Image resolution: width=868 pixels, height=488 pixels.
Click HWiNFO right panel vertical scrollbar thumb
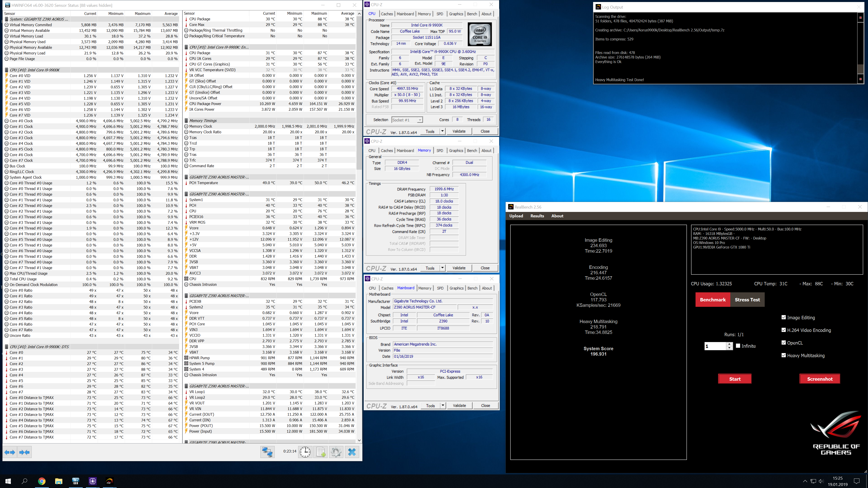[359, 93]
